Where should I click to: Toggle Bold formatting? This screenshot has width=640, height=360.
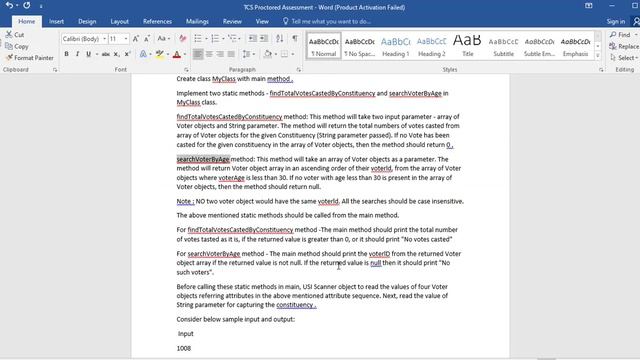(x=66, y=54)
